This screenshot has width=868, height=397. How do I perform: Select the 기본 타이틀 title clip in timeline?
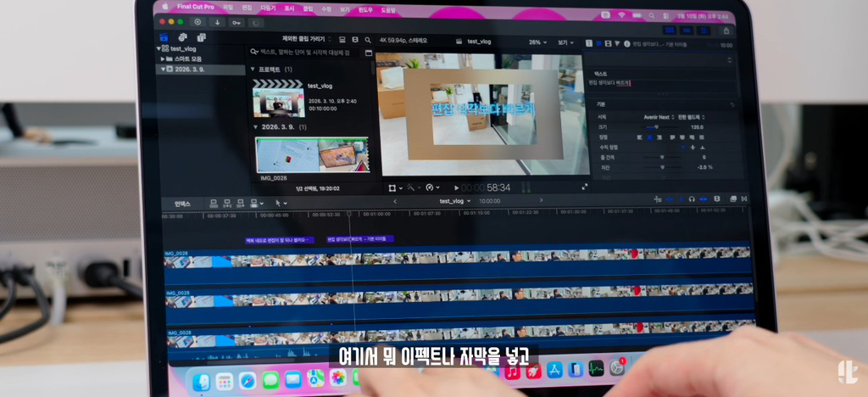[x=359, y=239]
